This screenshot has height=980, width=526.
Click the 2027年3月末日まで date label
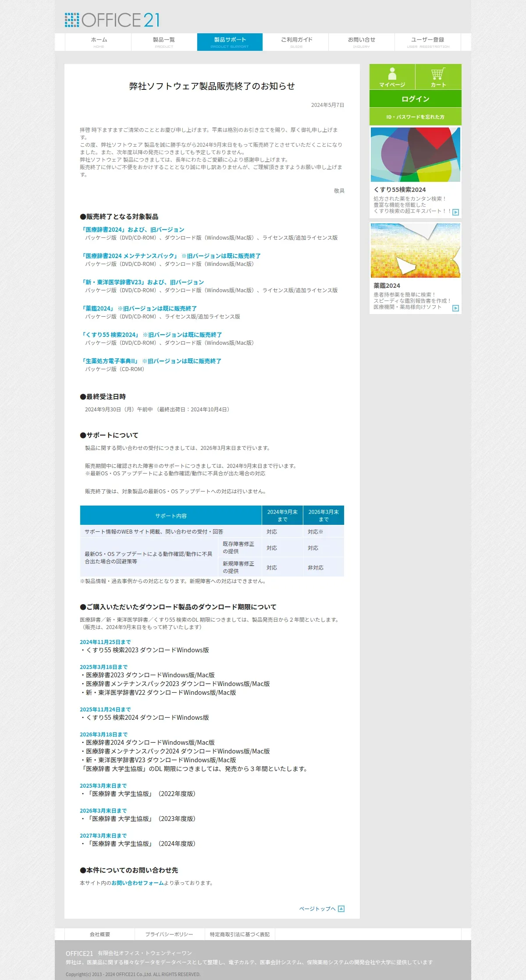[x=103, y=835]
